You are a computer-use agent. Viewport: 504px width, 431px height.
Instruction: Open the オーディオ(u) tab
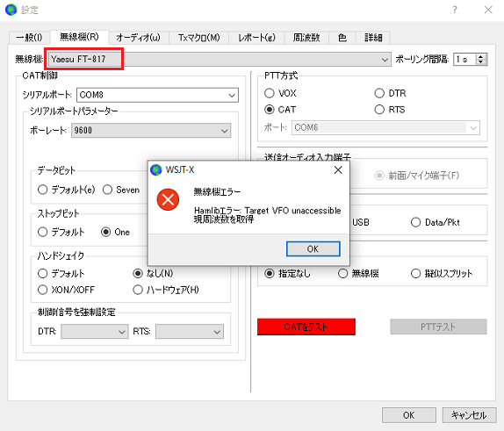click(x=138, y=38)
